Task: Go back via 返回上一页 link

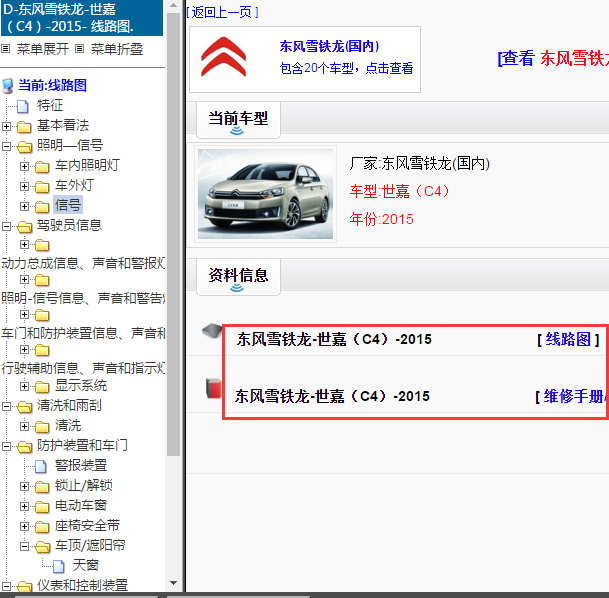Action: (x=222, y=12)
